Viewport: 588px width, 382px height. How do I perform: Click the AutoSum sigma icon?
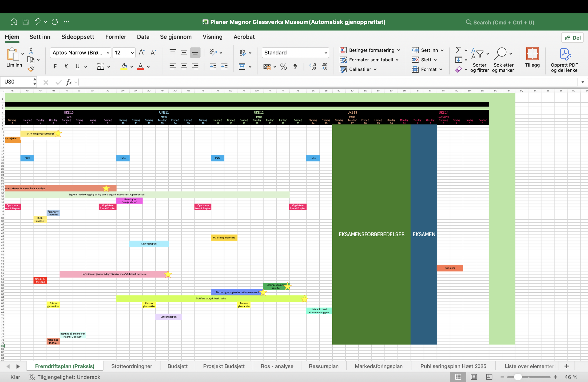click(x=458, y=50)
